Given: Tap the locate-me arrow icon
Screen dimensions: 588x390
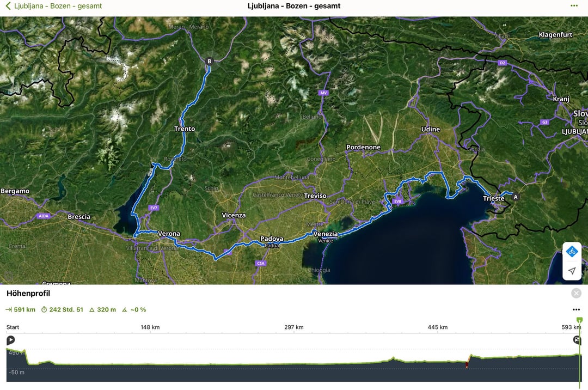Looking at the screenshot, I should click(x=572, y=271).
